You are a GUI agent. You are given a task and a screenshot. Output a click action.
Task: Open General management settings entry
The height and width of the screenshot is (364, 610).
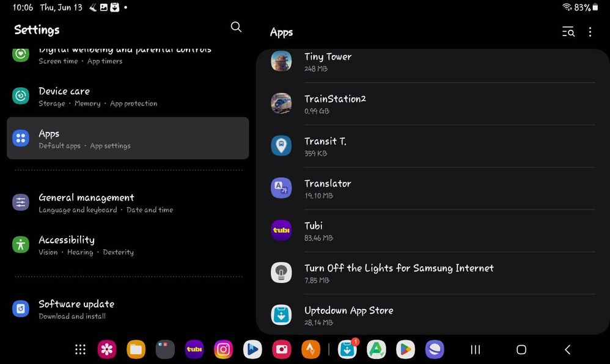tap(128, 203)
